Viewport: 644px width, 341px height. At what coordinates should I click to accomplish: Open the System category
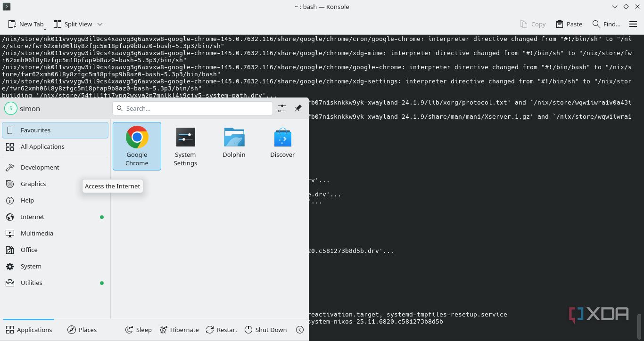click(55, 266)
